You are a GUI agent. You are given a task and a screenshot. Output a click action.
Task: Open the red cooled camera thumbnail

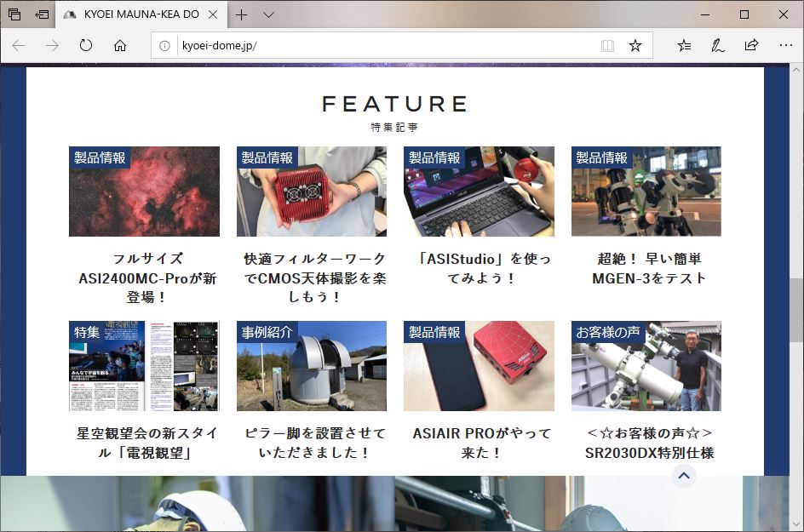tap(311, 192)
